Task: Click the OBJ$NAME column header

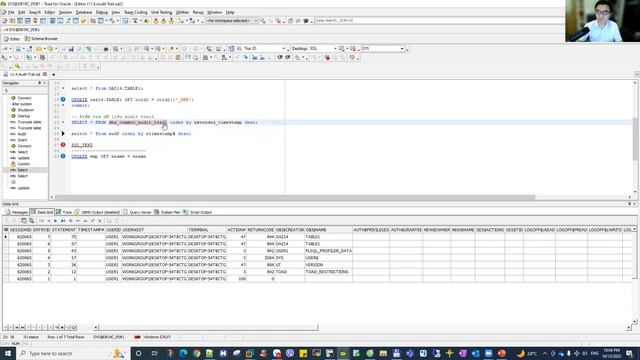Action: click(328, 230)
